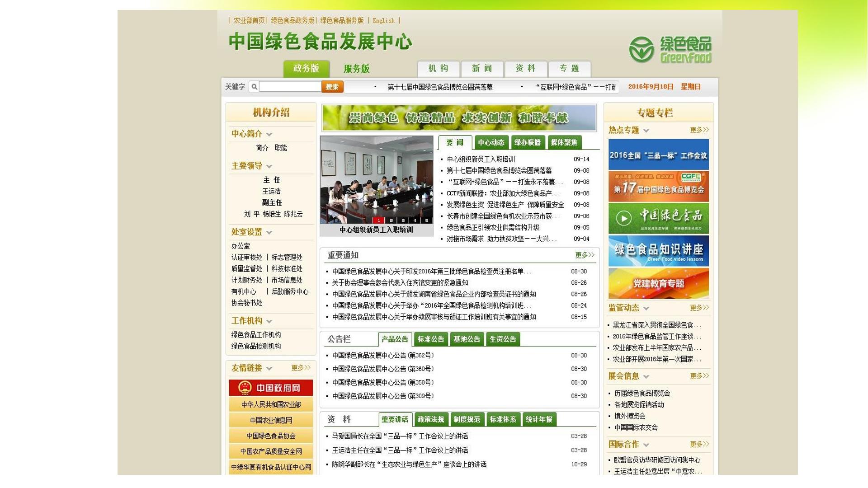This screenshot has height=488, width=868.
Task: Select the 统计年报 materials tab
Action: pos(539,419)
